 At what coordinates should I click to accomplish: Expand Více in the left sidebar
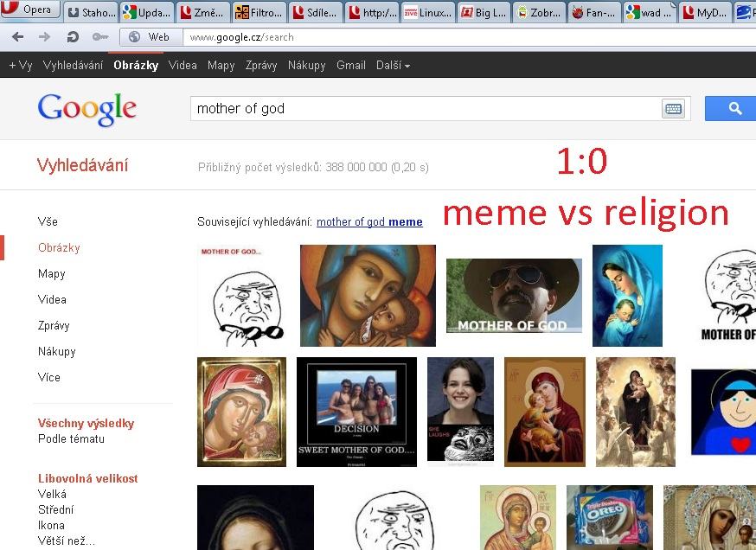[49, 377]
